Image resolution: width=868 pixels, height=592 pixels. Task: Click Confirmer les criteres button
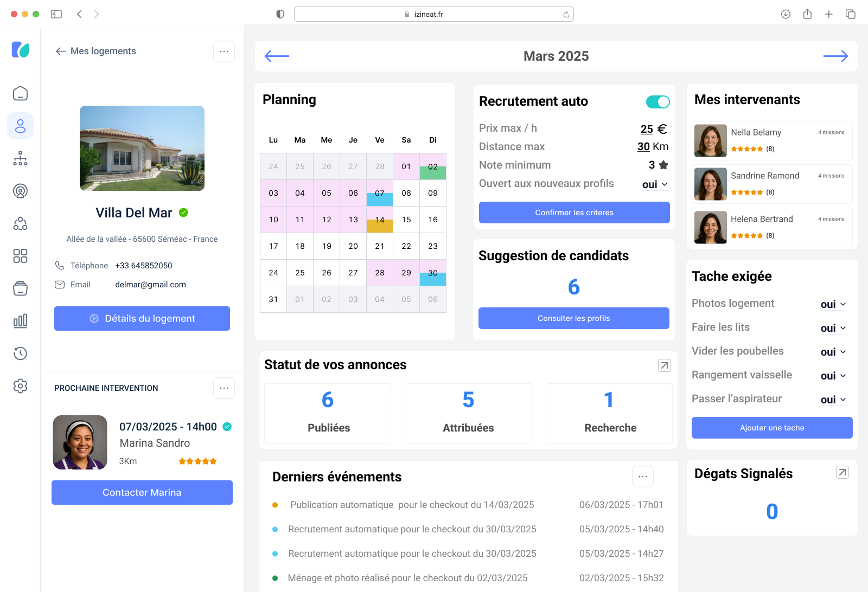click(574, 213)
